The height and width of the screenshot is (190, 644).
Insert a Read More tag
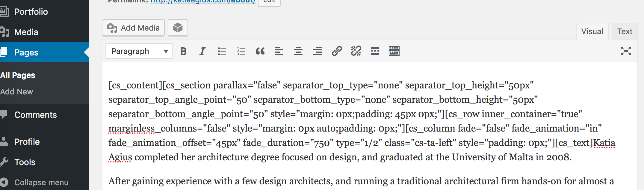[x=375, y=51]
